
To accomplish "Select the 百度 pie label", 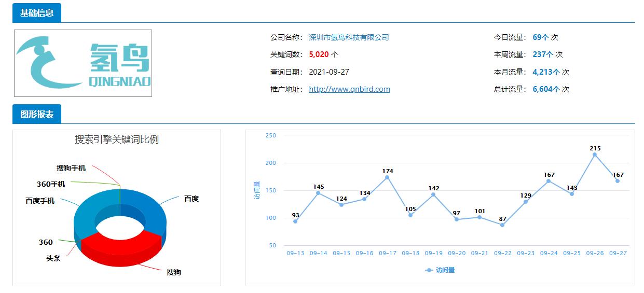I will [x=191, y=199].
